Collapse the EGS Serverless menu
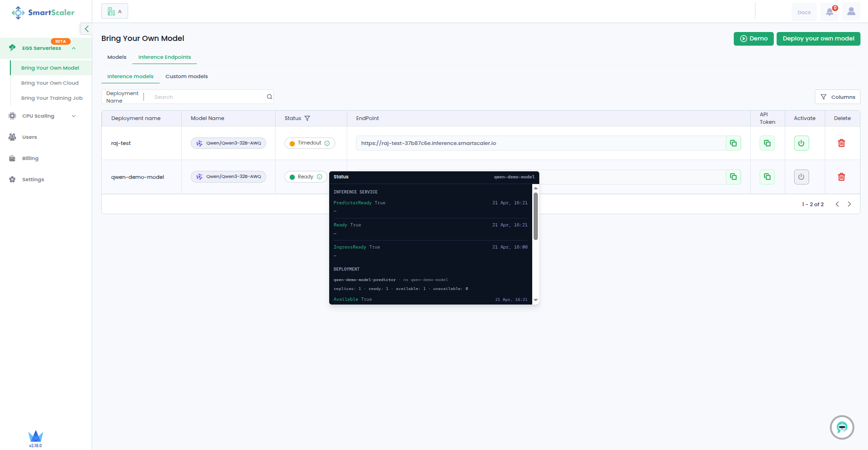The image size is (868, 450). pos(73,48)
